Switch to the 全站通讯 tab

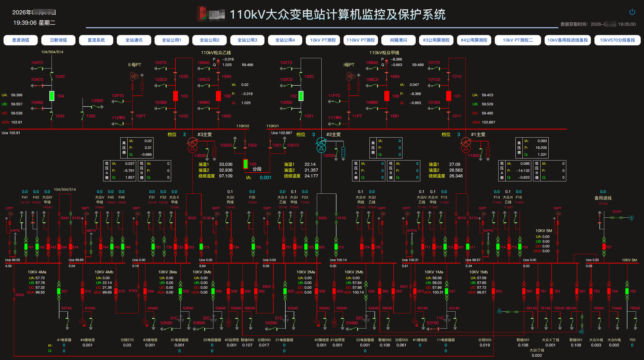click(x=134, y=40)
